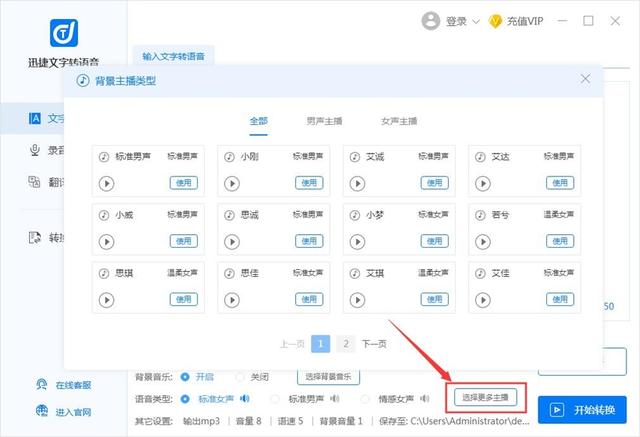640x437 pixels.
Task: Click music note icon in dialog title
Action: (83, 80)
